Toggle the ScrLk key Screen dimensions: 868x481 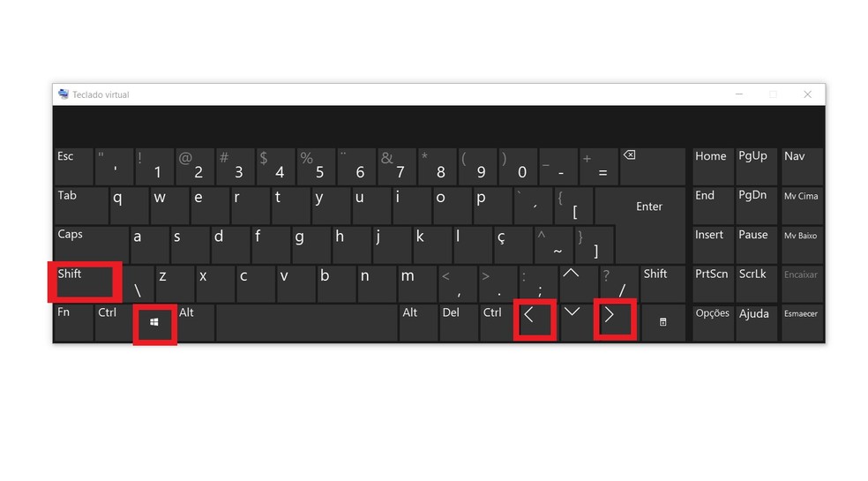[x=756, y=283]
